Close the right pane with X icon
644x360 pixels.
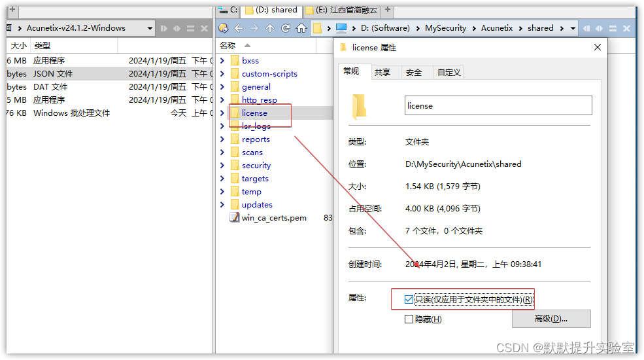click(626, 28)
